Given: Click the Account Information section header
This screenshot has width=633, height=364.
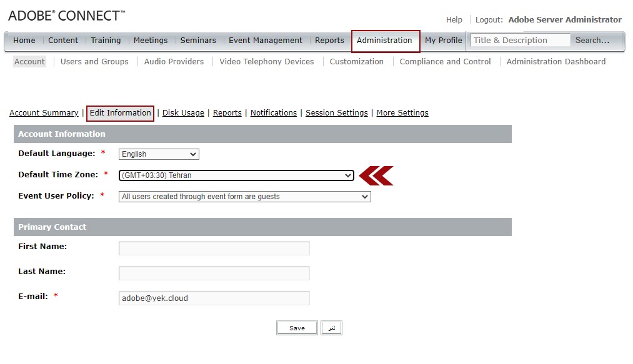Looking at the screenshot, I should coord(263,134).
